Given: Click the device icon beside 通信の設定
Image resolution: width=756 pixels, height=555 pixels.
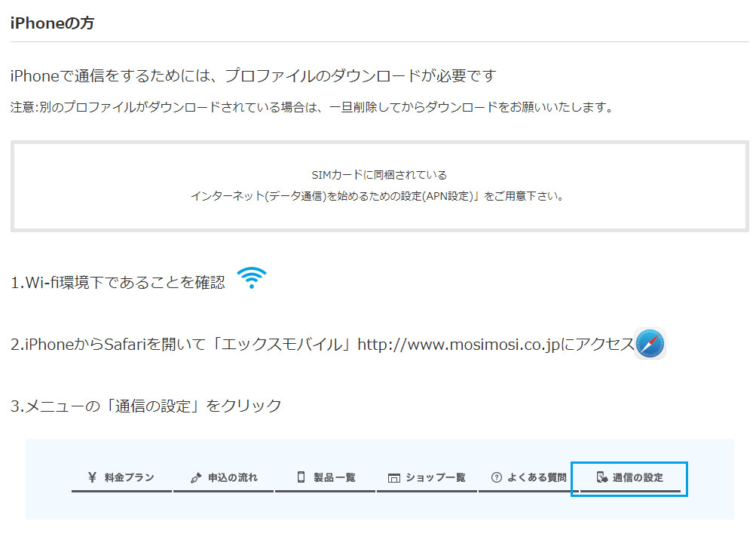Looking at the screenshot, I should click(x=601, y=477).
